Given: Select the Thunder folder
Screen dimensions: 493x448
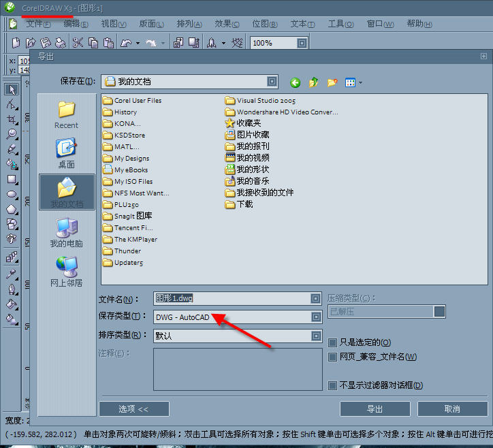Looking at the screenshot, I should [122, 251].
